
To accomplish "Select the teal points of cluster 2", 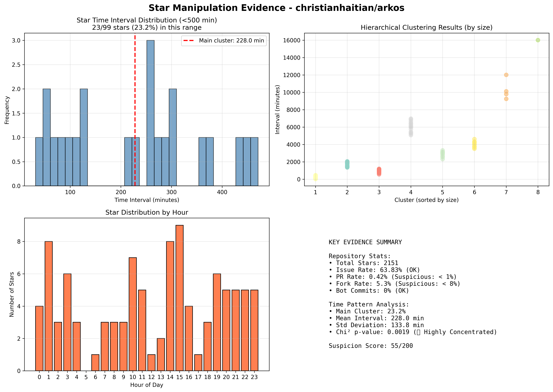I will [347, 164].
